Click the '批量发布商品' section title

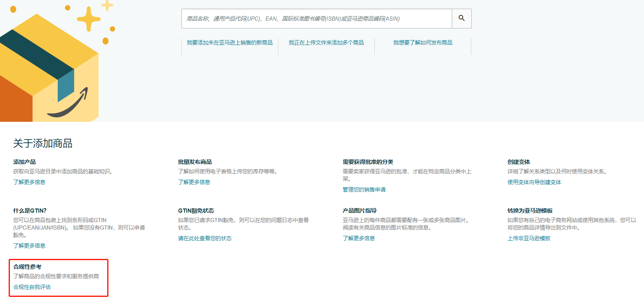point(195,162)
